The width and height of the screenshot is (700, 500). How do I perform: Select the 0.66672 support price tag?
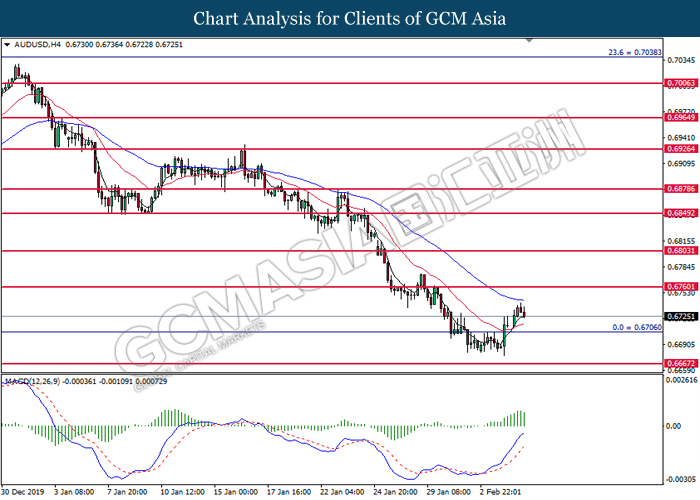(x=679, y=364)
